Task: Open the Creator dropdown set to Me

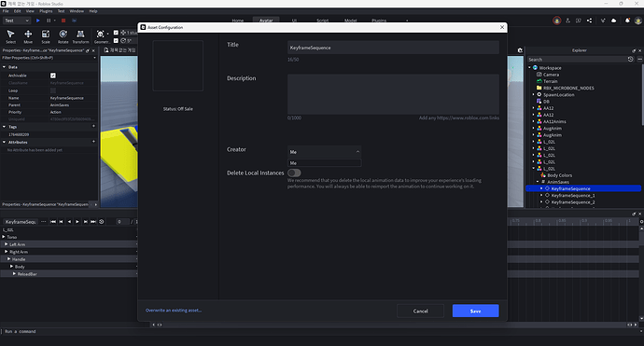Action: pyautogui.click(x=325, y=152)
